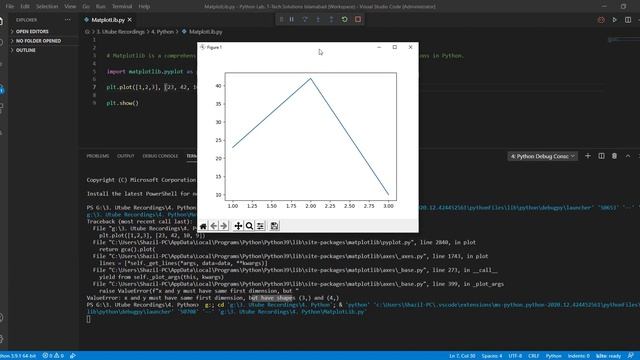
Task: Open the Selection menu
Action: [x=47, y=7]
